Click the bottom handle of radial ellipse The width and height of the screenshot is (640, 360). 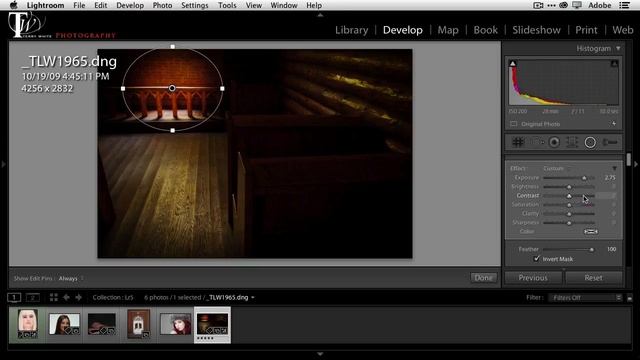(173, 130)
